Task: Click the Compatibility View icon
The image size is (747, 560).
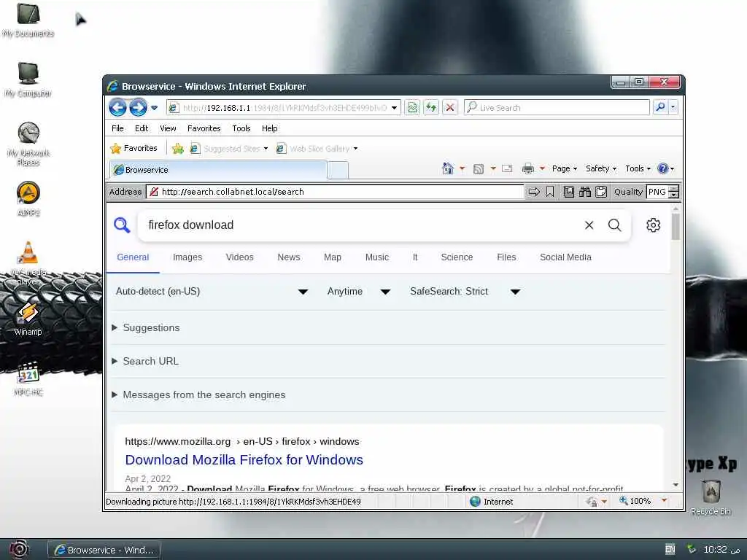Action: tap(413, 108)
